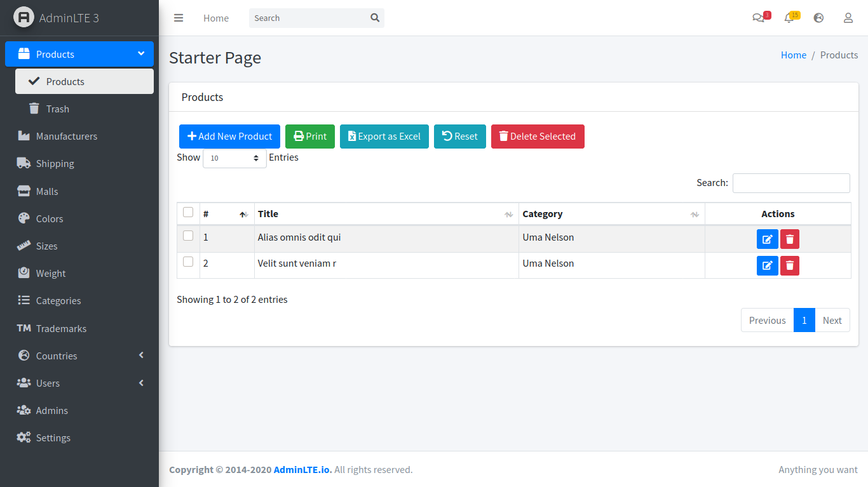Open the Show entries count dropdown
868x487 pixels.
point(234,158)
